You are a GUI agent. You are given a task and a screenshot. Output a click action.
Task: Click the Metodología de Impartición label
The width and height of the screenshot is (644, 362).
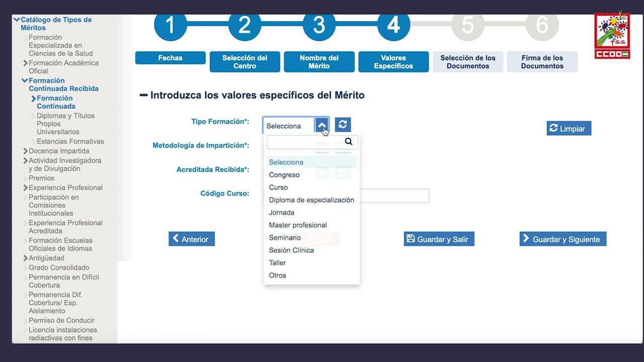coord(201,145)
